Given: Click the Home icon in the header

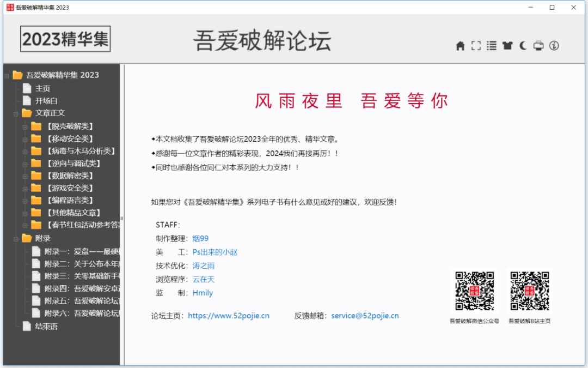Looking at the screenshot, I should pyautogui.click(x=460, y=46).
